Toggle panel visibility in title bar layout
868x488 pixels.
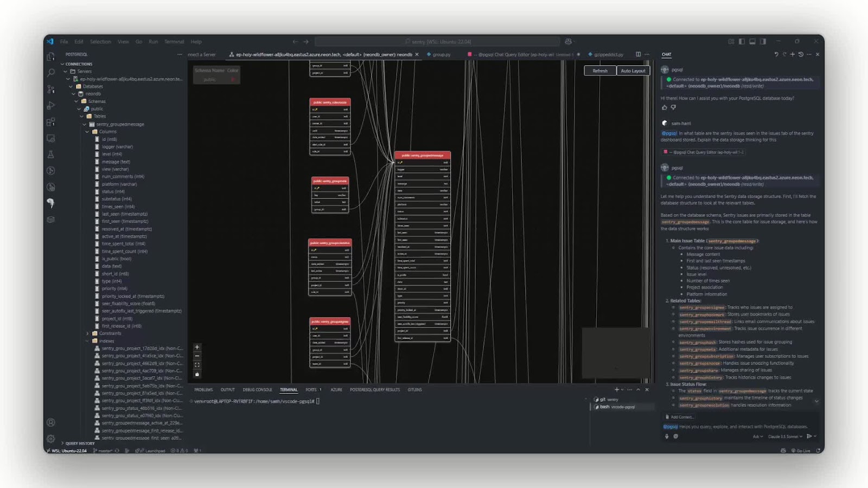752,41
